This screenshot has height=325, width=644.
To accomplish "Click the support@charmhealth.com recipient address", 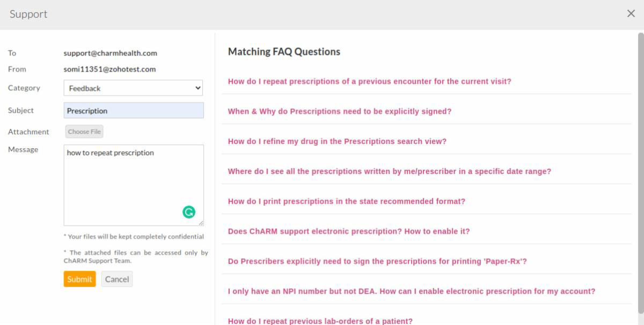I will (110, 53).
